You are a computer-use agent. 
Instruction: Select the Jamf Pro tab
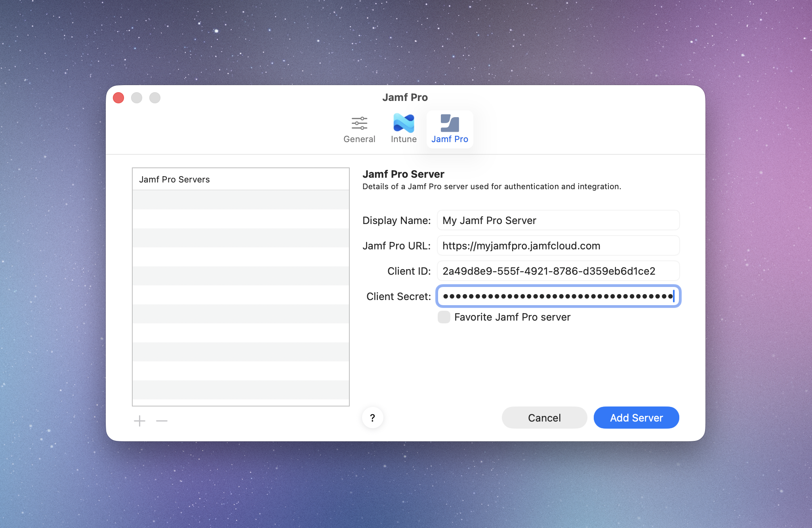pos(450,129)
